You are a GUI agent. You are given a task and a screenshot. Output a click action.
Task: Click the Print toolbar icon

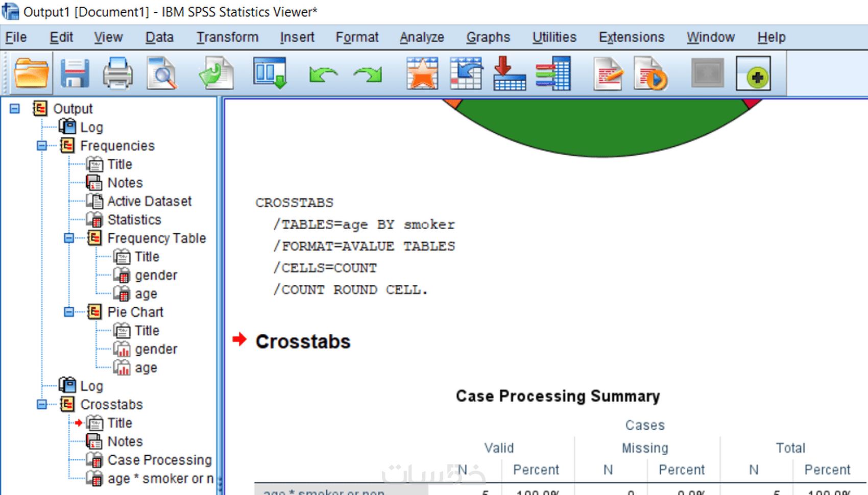(x=118, y=74)
